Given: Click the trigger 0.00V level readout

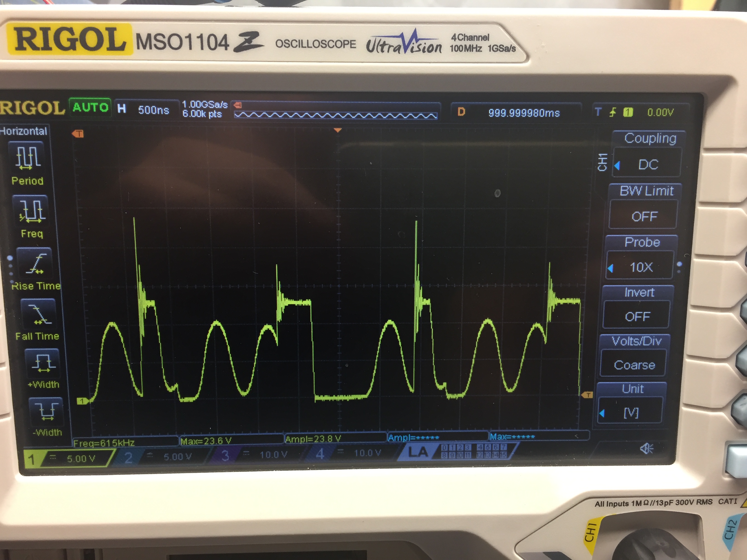Looking at the screenshot, I should (660, 112).
